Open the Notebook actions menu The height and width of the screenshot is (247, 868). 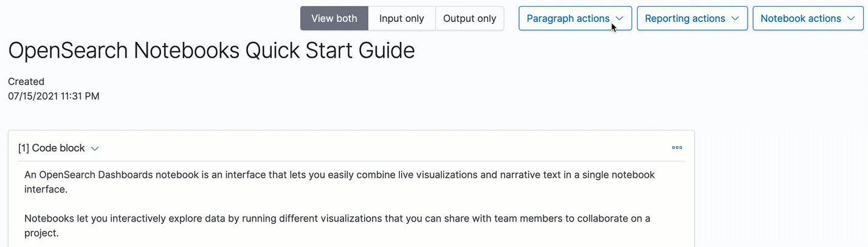pyautogui.click(x=801, y=18)
